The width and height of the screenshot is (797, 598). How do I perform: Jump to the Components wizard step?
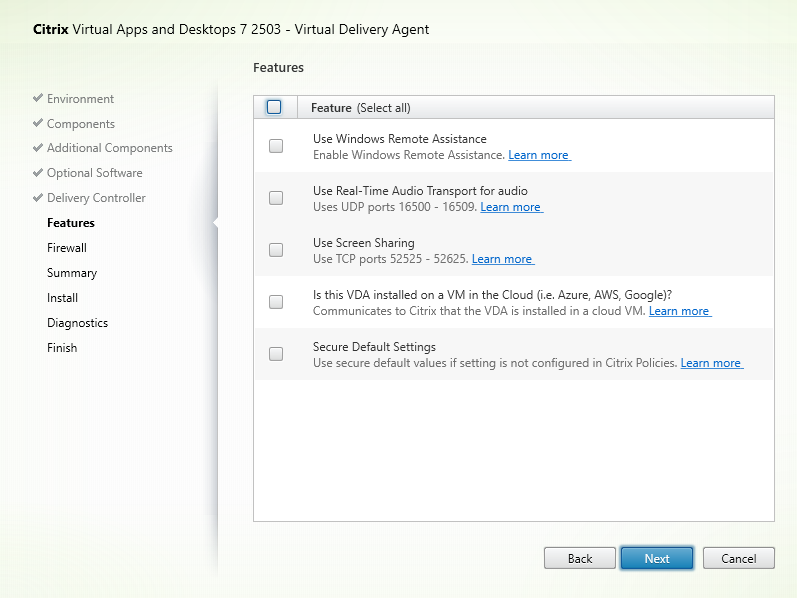click(80, 124)
